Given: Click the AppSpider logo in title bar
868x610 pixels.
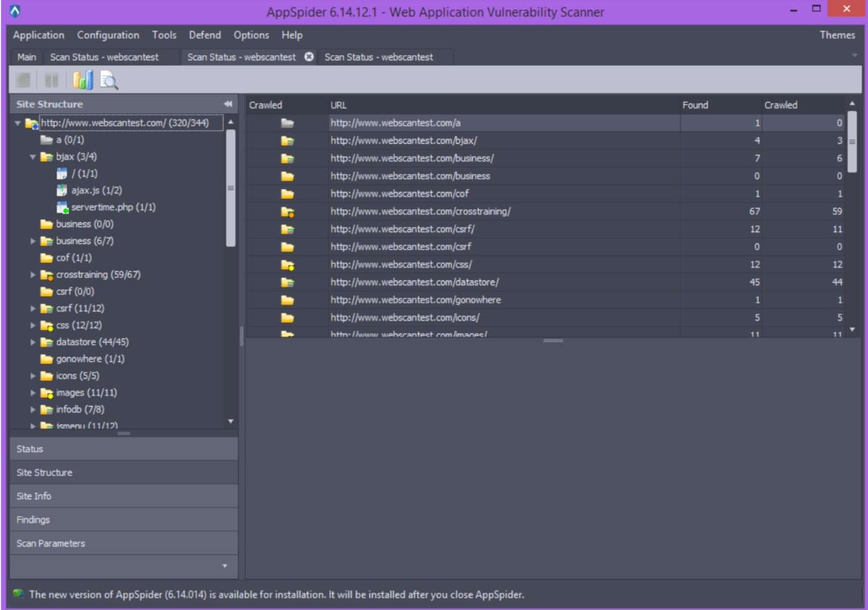Looking at the screenshot, I should coord(15,11).
